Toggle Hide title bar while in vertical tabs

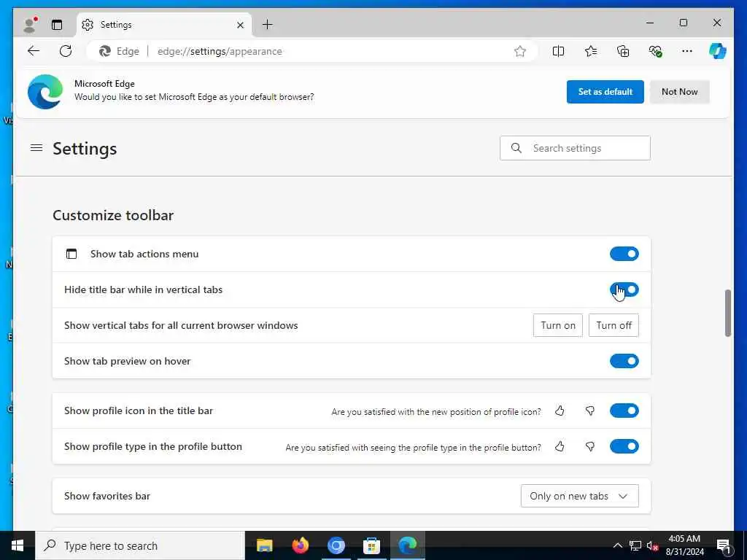[624, 289]
